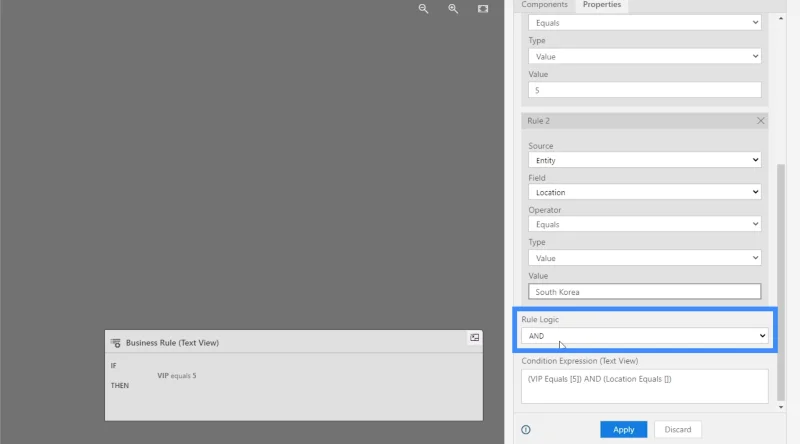Viewport: 800px width, 444px height.
Task: Click the Rule Logic label
Action: [540, 319]
